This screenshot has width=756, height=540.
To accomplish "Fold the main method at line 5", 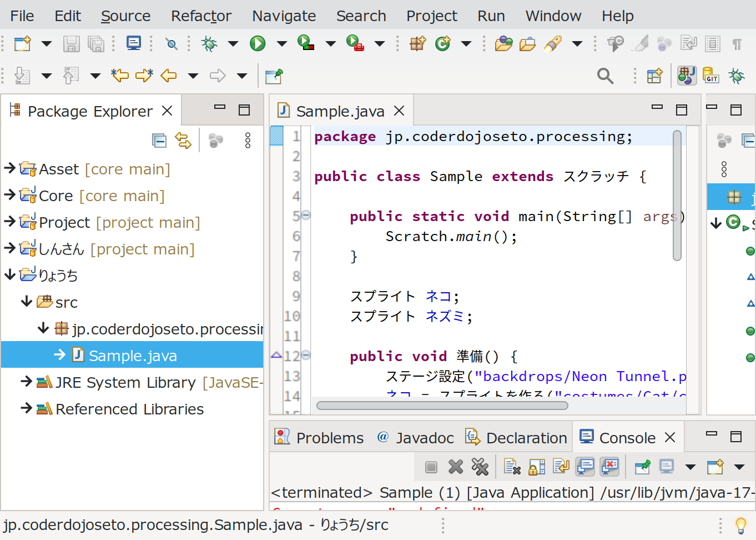I will coord(306,216).
